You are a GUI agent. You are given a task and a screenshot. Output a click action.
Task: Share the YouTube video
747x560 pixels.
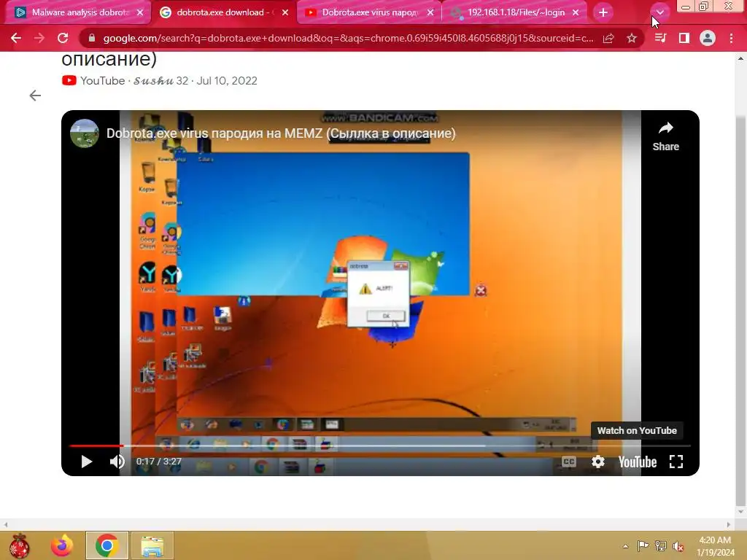pos(665,136)
